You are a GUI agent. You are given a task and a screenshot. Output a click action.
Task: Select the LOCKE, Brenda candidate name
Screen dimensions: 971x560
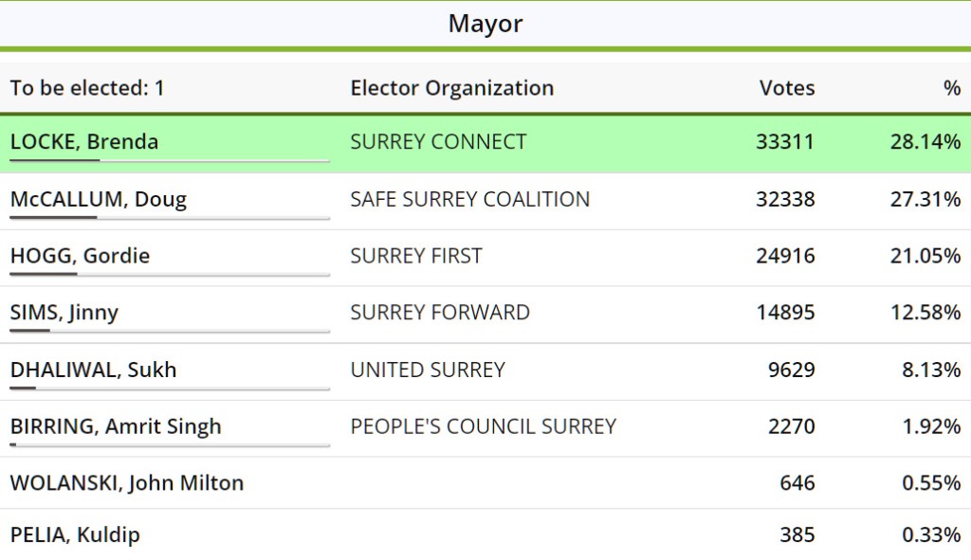[84, 142]
